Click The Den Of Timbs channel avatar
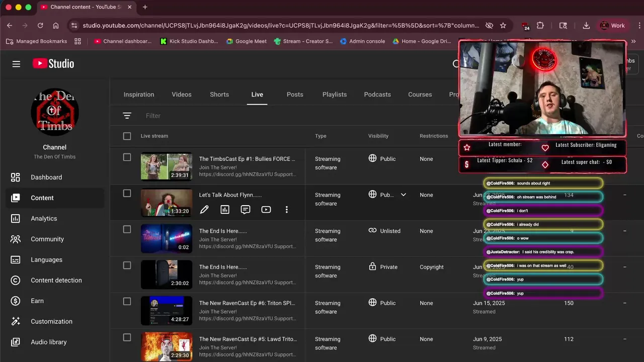 pyautogui.click(x=55, y=112)
